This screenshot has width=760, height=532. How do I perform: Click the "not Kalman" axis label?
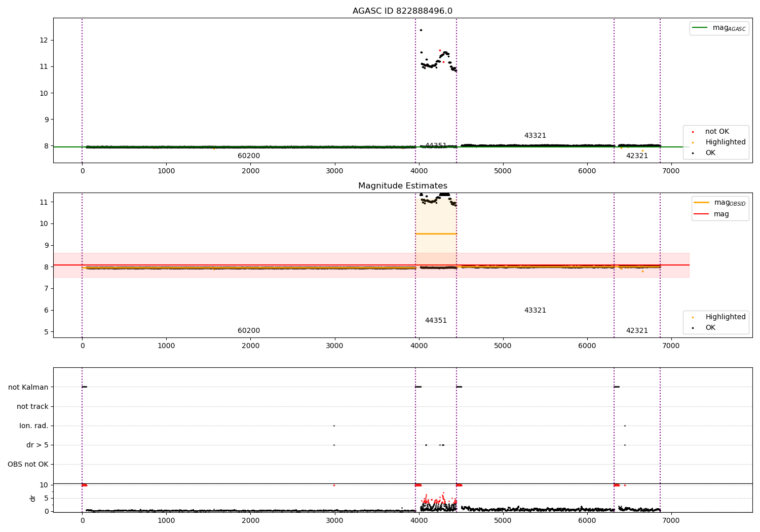coord(28,387)
